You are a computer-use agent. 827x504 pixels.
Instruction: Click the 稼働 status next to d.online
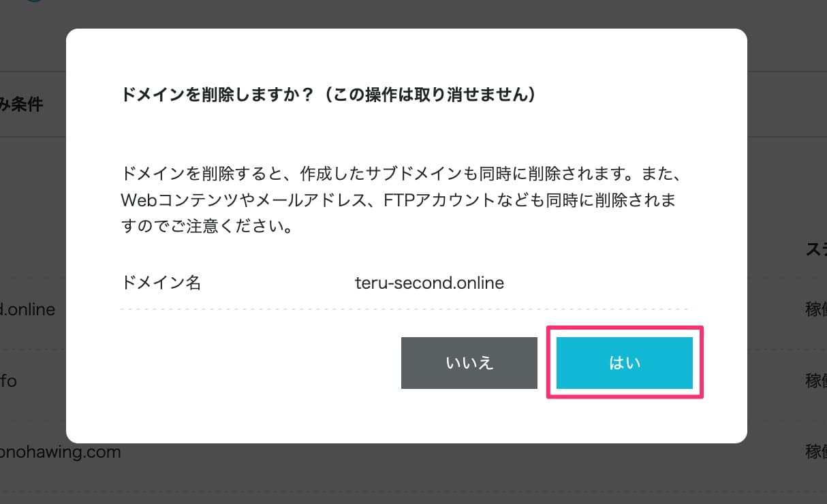815,309
